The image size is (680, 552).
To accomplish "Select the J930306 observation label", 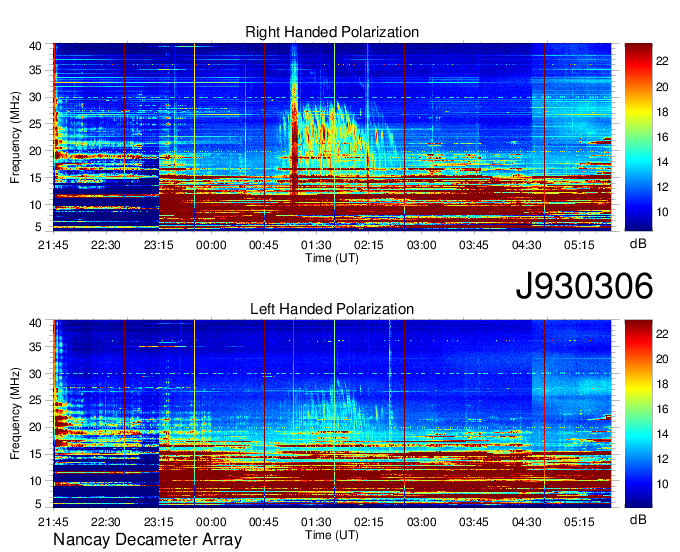I will click(584, 286).
